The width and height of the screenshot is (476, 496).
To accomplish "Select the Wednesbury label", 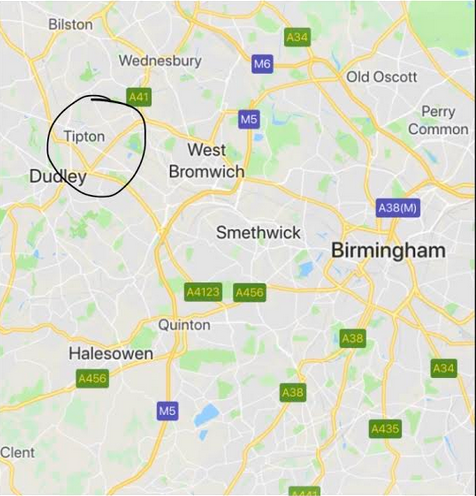I will tap(160, 61).
